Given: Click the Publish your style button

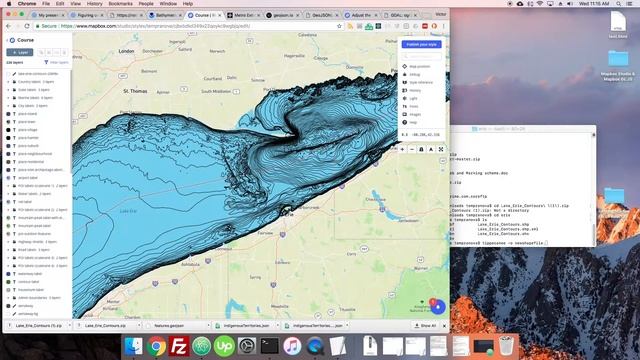Looking at the screenshot, I should pyautogui.click(x=421, y=44).
